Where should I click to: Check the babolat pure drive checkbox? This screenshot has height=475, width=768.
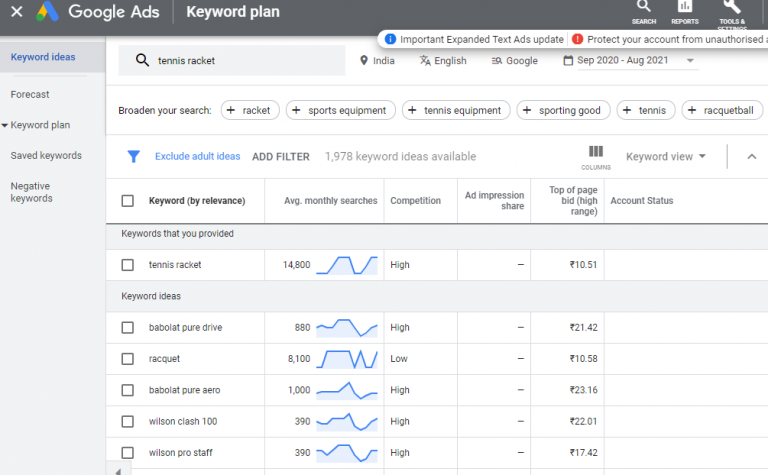click(x=127, y=328)
